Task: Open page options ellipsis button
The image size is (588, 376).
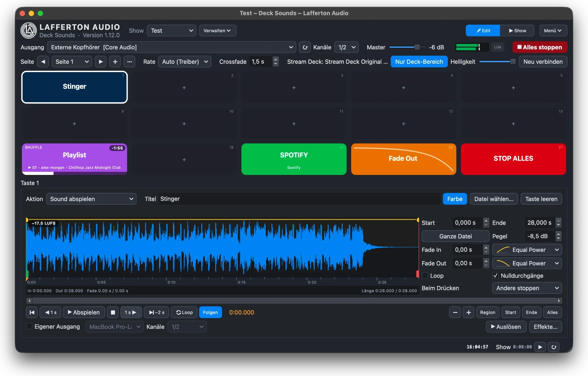Action: 130,62
